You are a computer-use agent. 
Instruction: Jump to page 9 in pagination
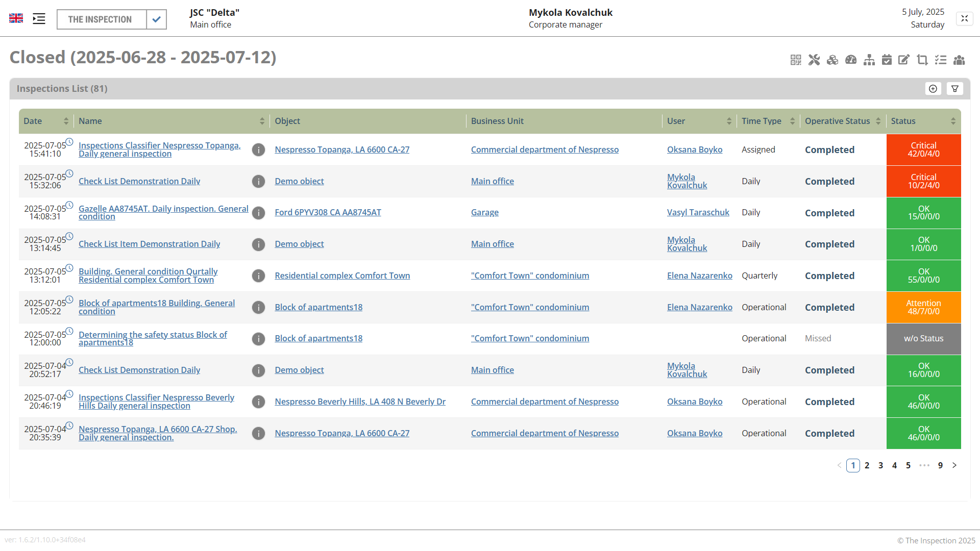pyautogui.click(x=940, y=465)
